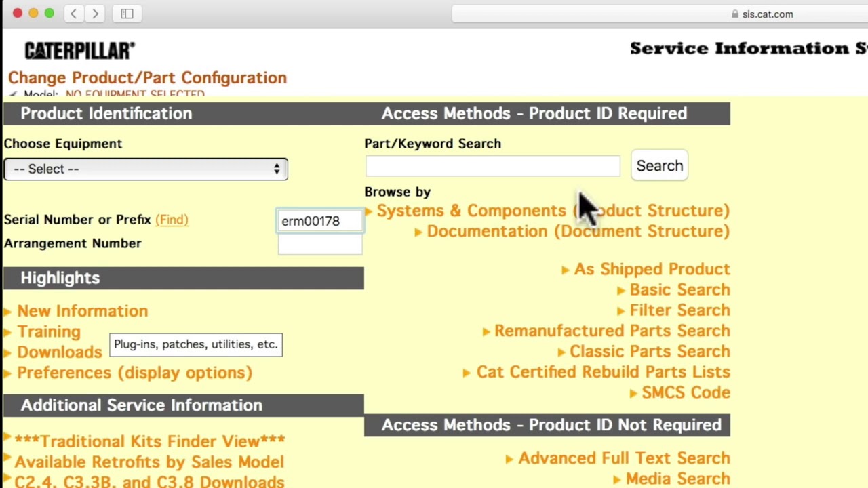868x488 pixels.
Task: Click the Change Product/Part Configuration heading
Action: (147, 78)
